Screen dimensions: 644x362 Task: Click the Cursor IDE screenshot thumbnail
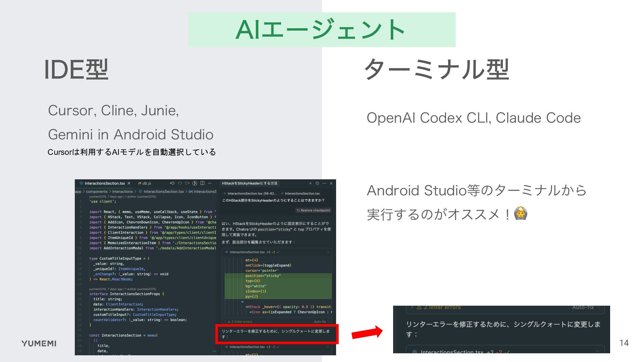pos(205,267)
